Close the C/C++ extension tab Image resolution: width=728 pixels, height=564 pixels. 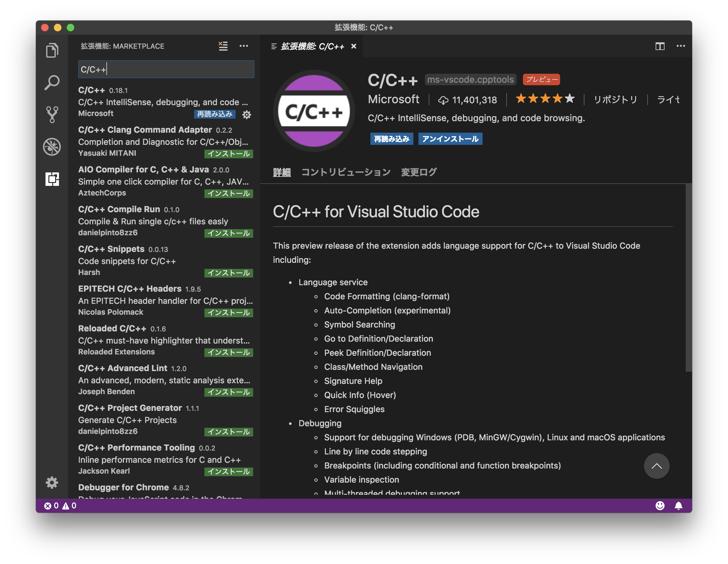coord(354,46)
